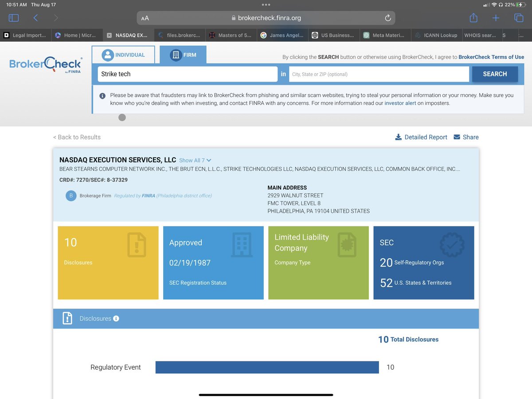Switch to the FIRM search tab
This screenshot has width=532, height=399.
tap(183, 55)
